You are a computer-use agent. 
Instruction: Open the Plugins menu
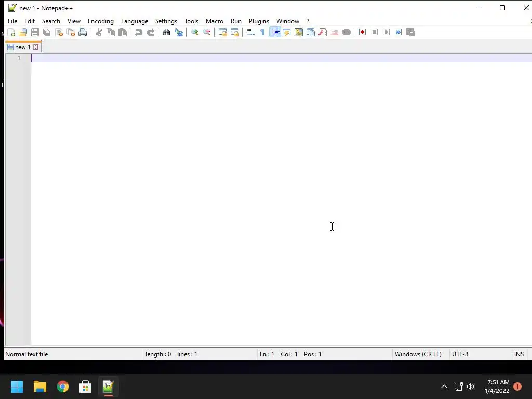tap(259, 21)
